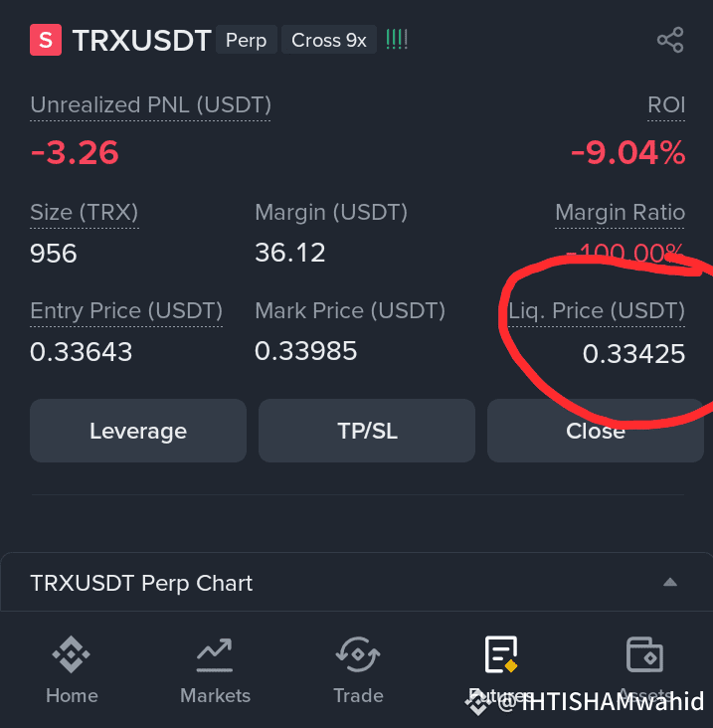This screenshot has height=728, width=713.
Task: Tap the Unrealized PNL (USDT) label
Action: click(150, 105)
